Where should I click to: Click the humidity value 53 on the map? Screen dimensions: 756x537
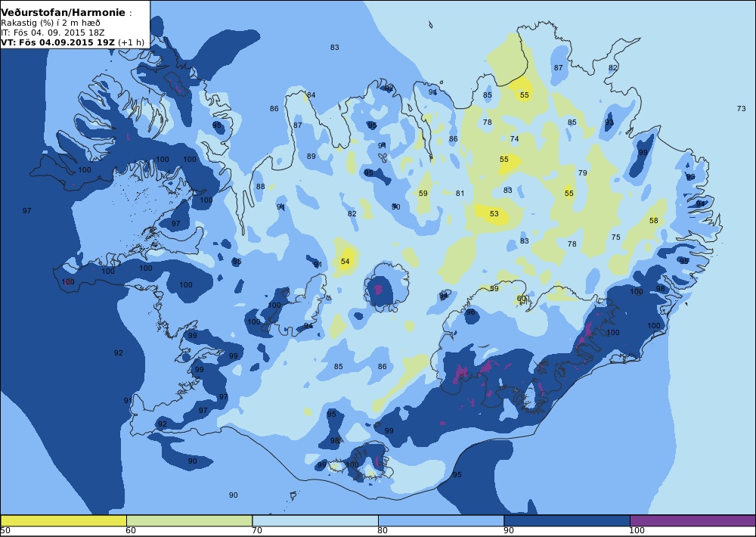point(494,214)
